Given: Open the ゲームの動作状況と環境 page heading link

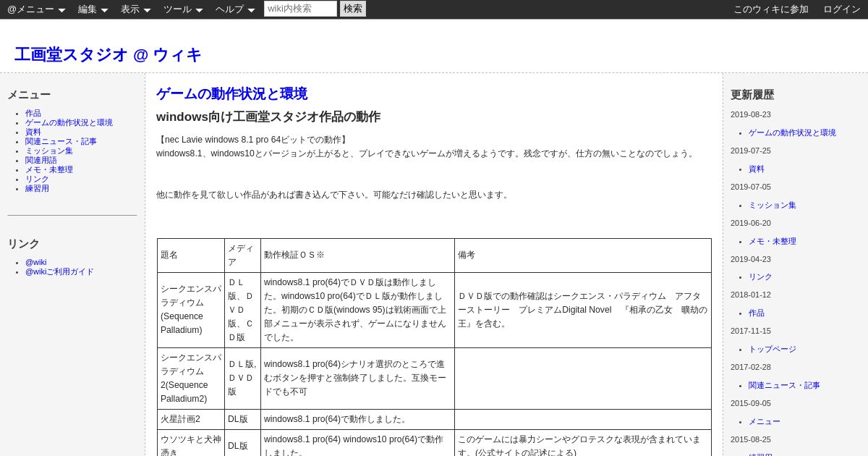Looking at the screenshot, I should (231, 94).
